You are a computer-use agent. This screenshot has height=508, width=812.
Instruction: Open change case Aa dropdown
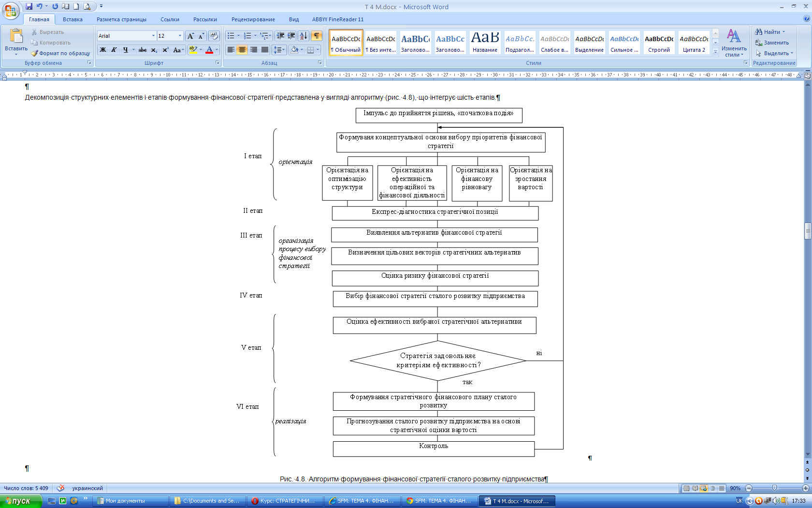tap(178, 50)
